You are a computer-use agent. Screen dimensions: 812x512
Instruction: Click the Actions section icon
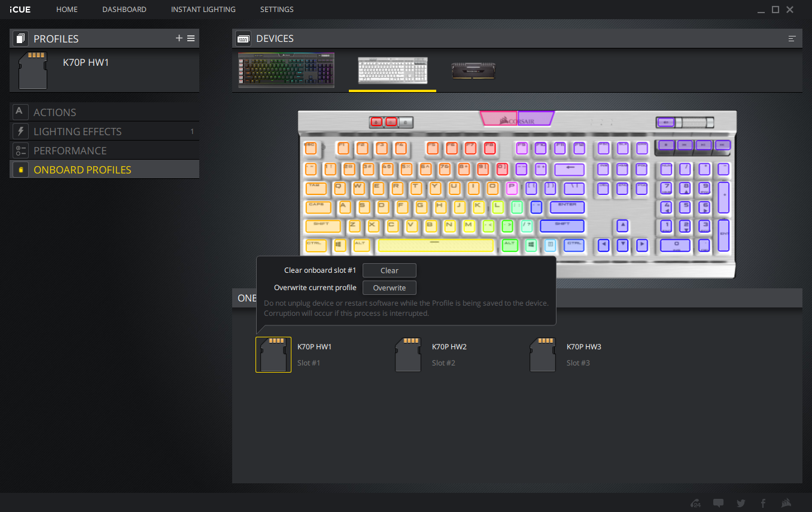20,112
